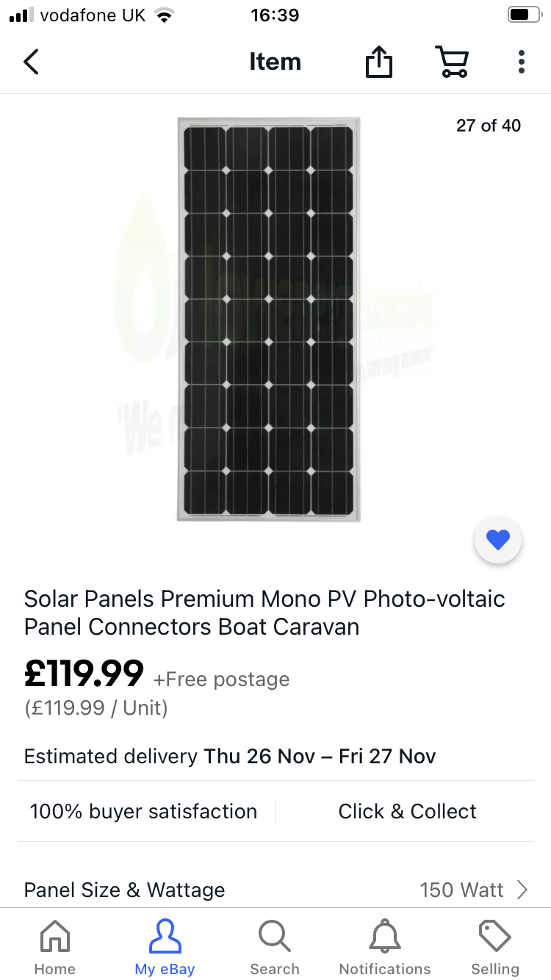
Task: Open the Selling tag tab
Action: click(494, 947)
